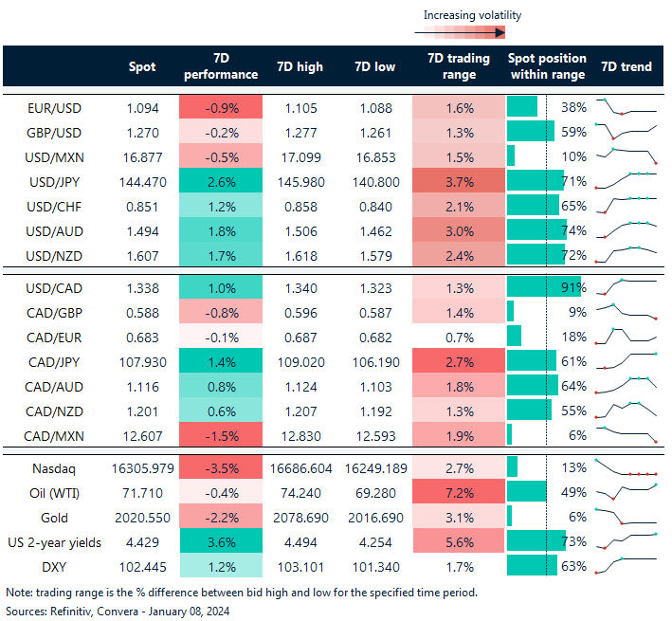The height and width of the screenshot is (621, 672).
Task: Click the USD/CAD 7D trend sparkline
Action: (x=626, y=286)
